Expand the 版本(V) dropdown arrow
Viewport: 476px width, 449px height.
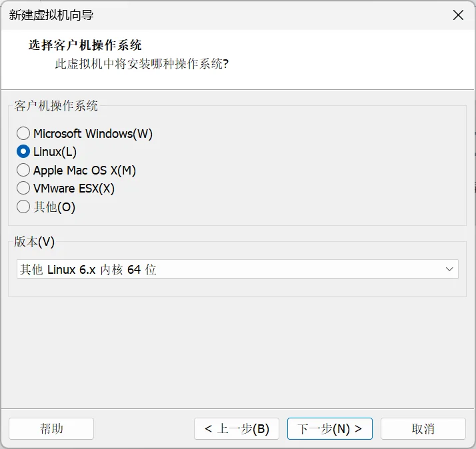coord(449,269)
